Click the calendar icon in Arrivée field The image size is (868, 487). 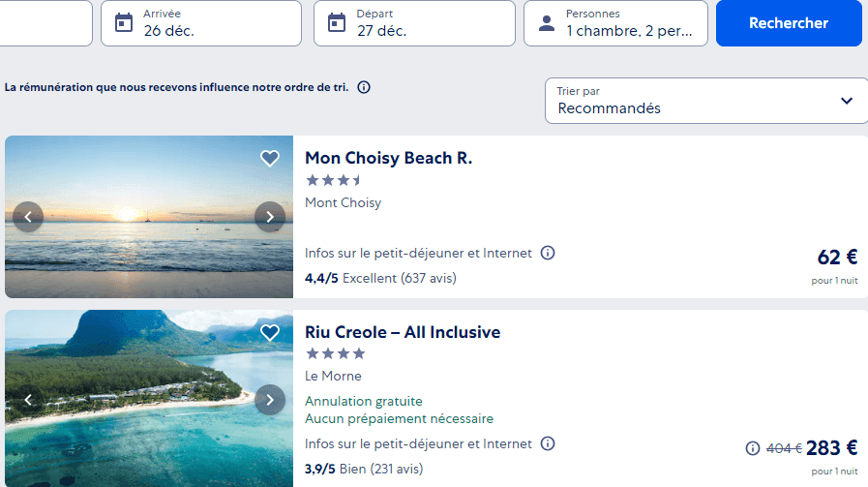pos(124,22)
